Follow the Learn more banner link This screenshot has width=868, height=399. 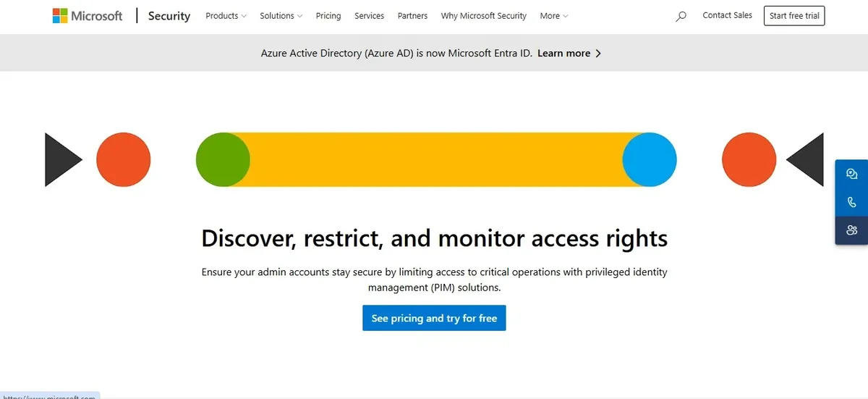tap(569, 54)
